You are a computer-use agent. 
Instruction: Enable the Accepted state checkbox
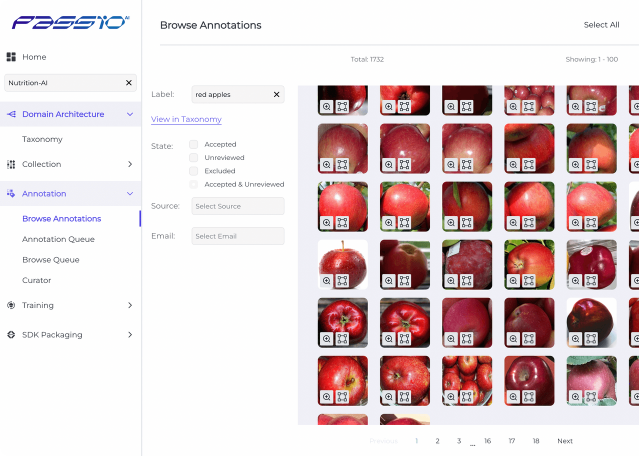point(194,144)
